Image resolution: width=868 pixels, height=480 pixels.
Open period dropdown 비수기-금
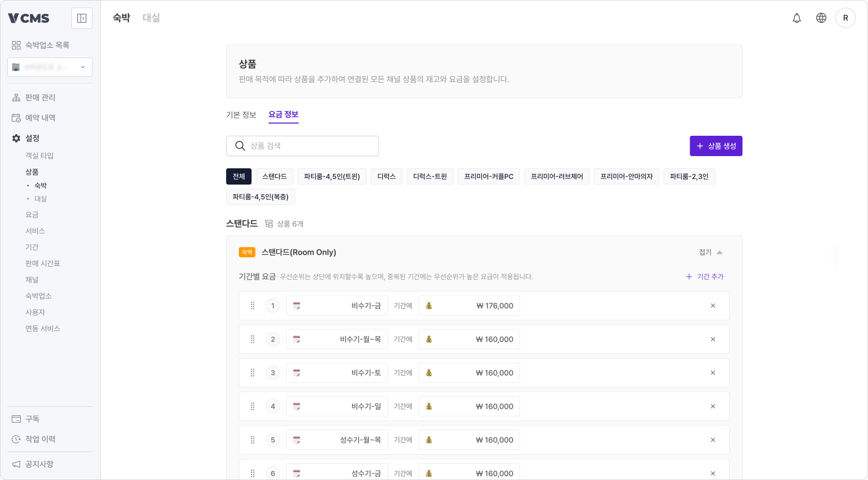337,306
